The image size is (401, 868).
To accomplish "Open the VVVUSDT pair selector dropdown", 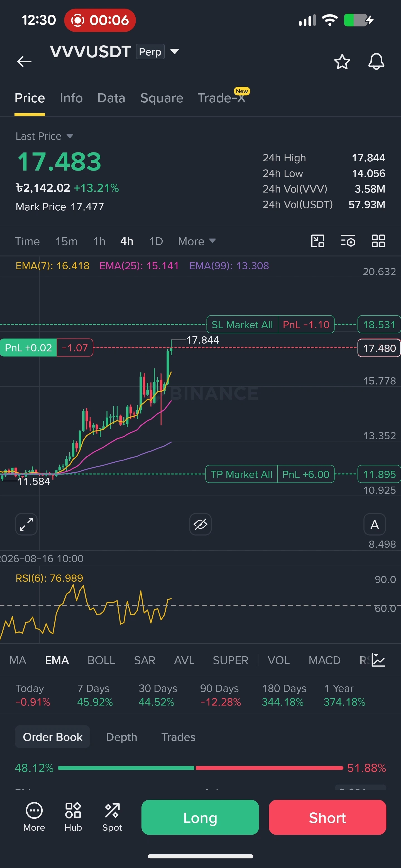I will click(174, 51).
